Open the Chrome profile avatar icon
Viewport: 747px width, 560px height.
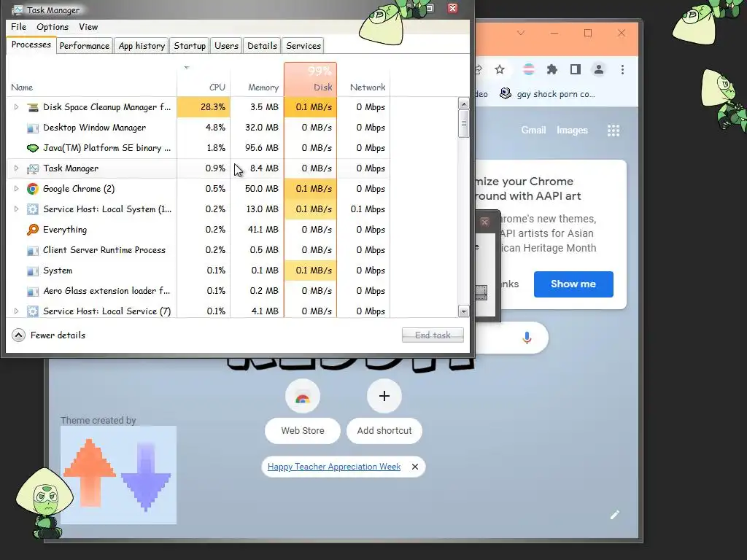[599, 69]
